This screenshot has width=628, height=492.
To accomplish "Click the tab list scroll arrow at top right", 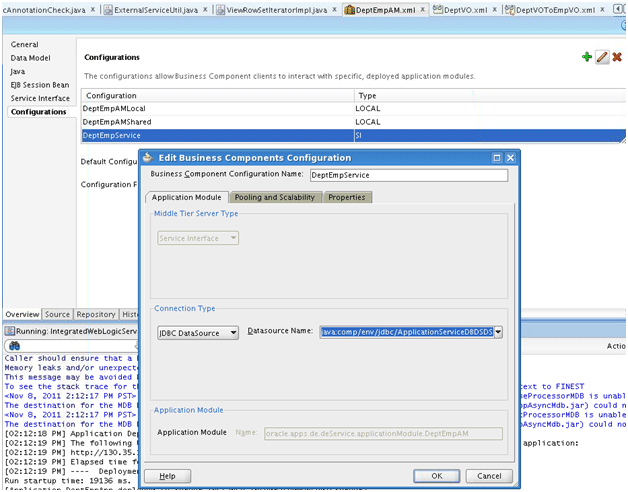I will (619, 10).
